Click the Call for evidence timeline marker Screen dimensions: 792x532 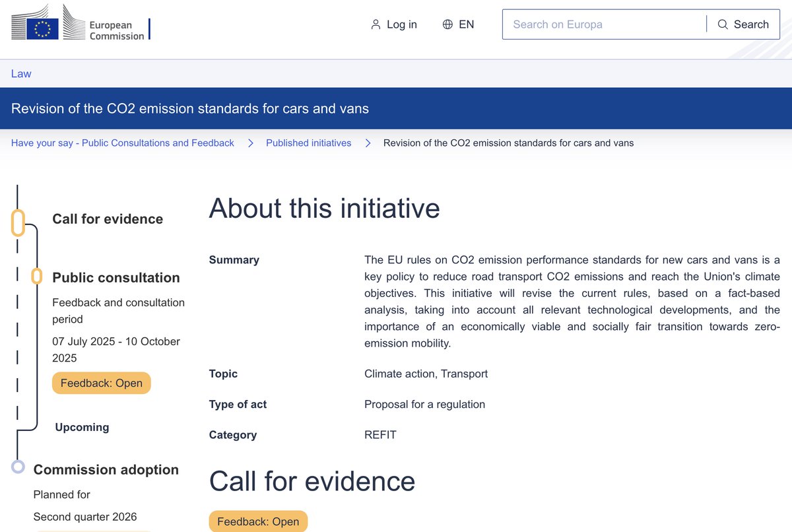click(18, 222)
